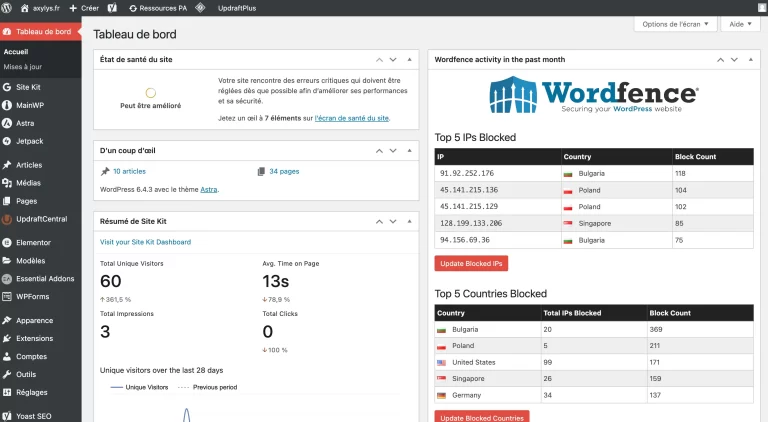Open the Pages sidebar icon
Screen dimensions: 768x422
[7, 201]
